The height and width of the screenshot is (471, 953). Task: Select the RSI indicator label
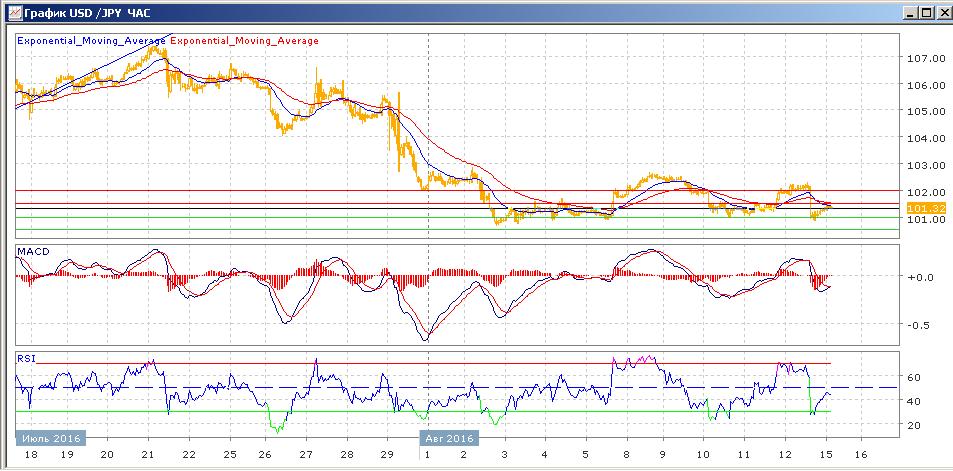(x=26, y=358)
